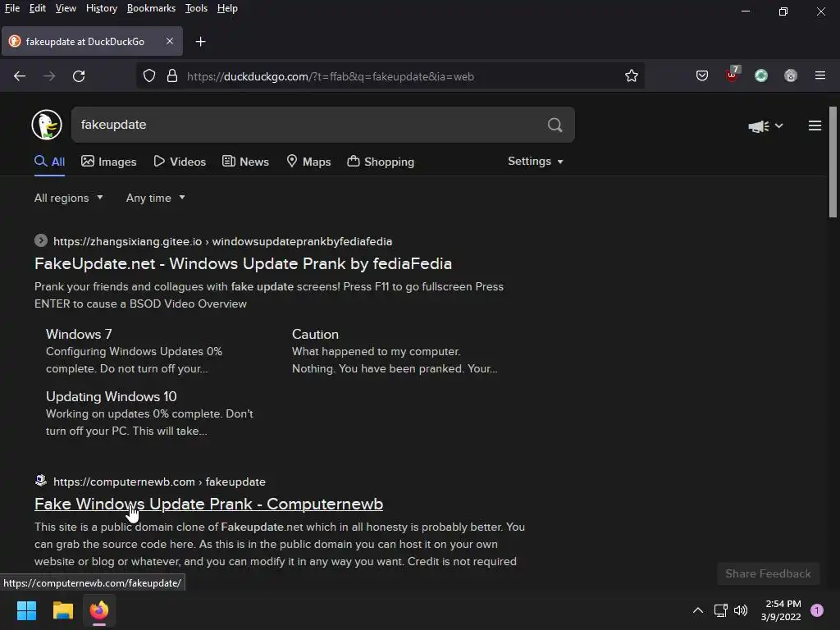Open the notification badge icon

click(817, 610)
